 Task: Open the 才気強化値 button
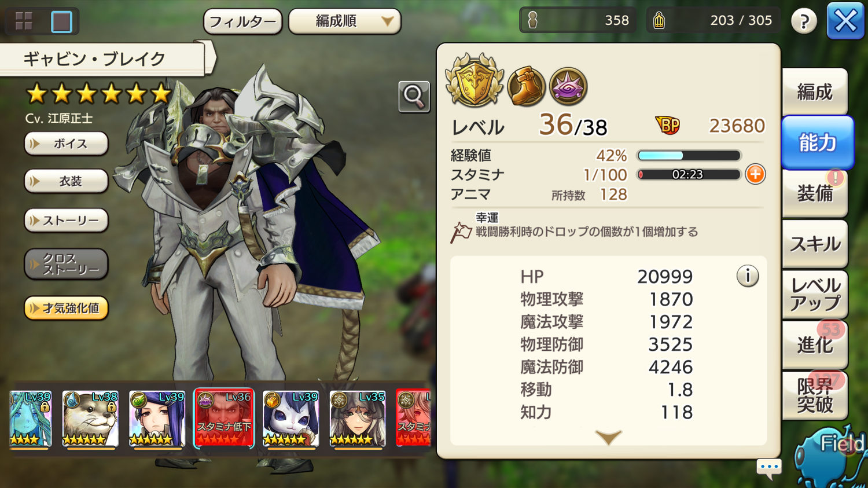66,308
